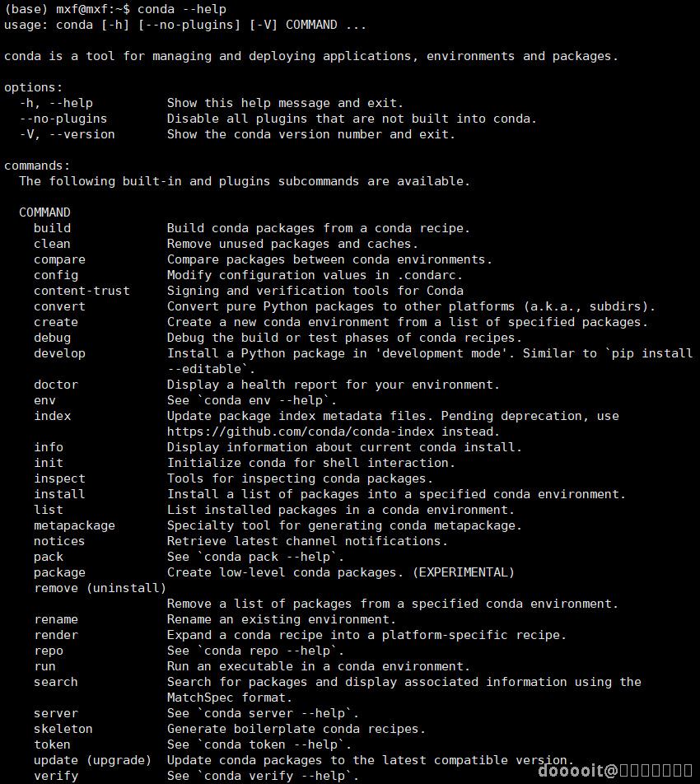Click the 'content-trust' command entry

click(x=82, y=291)
